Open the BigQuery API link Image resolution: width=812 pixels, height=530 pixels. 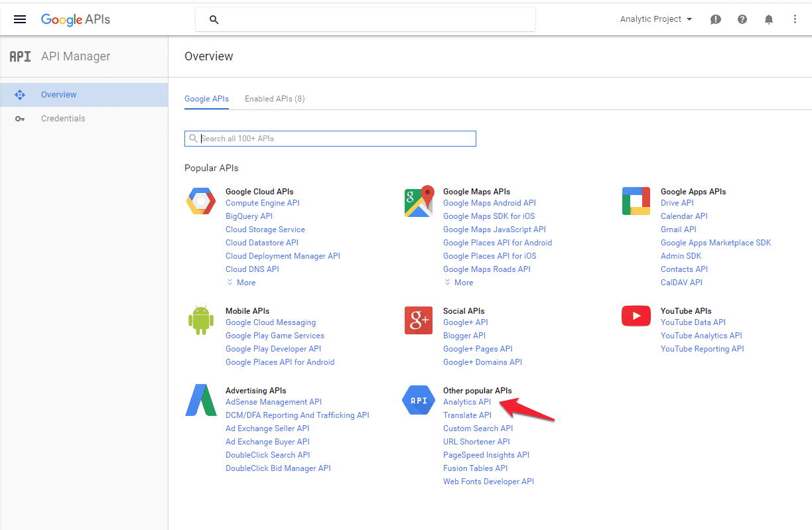[249, 216]
